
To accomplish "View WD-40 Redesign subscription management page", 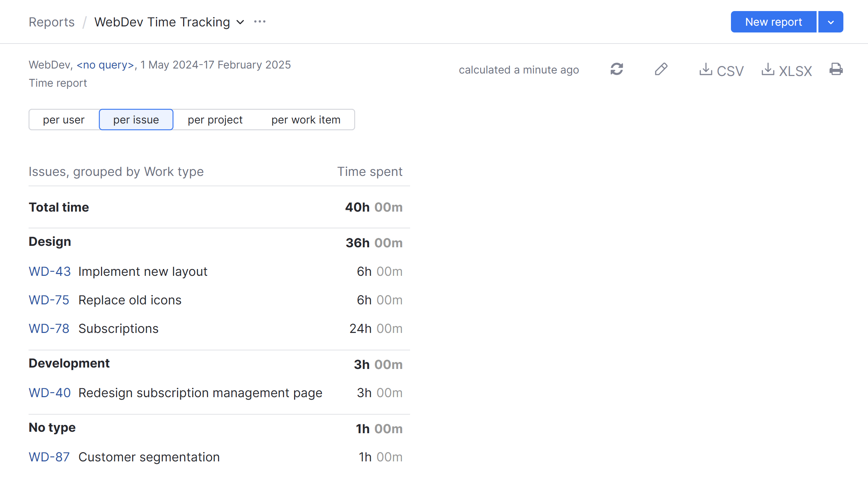I will [x=50, y=393].
